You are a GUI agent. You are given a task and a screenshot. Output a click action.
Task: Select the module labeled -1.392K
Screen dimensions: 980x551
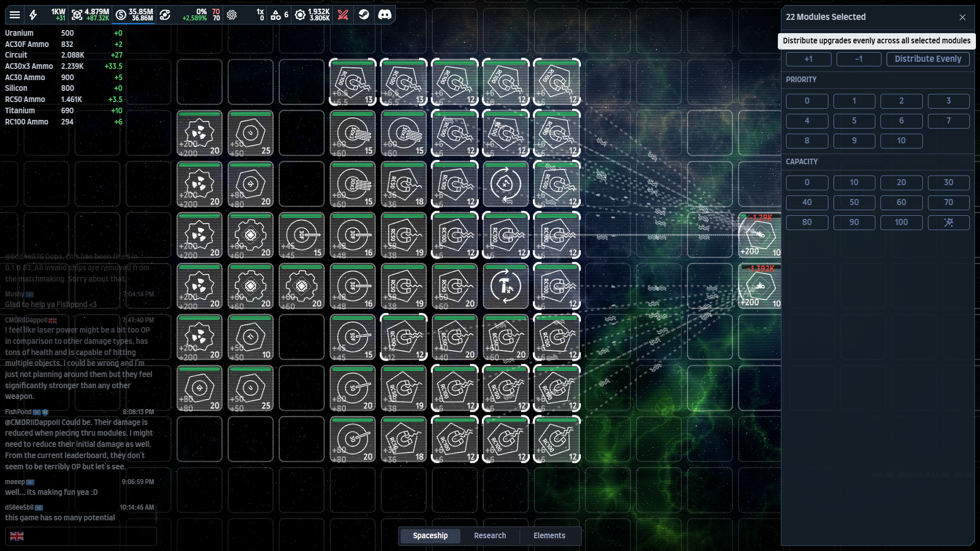[x=760, y=286]
